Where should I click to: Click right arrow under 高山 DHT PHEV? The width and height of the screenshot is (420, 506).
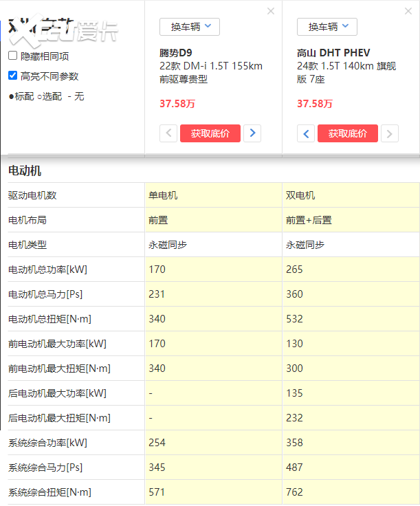[390, 133]
